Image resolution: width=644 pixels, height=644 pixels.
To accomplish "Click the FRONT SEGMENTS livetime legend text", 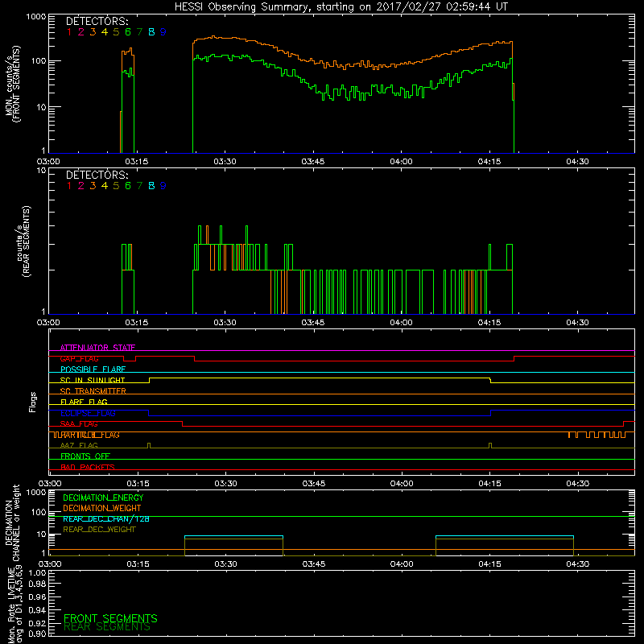I will point(110,618).
